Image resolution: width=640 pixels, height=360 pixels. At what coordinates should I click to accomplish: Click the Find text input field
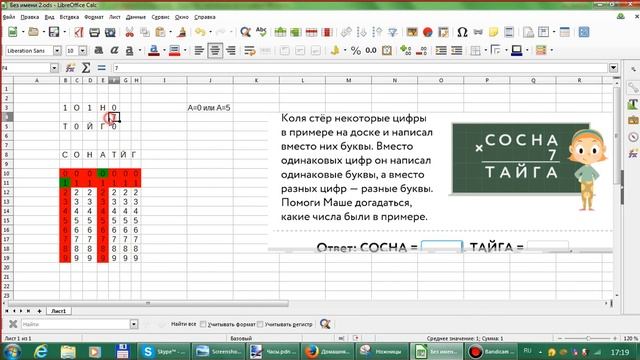(x=76, y=324)
